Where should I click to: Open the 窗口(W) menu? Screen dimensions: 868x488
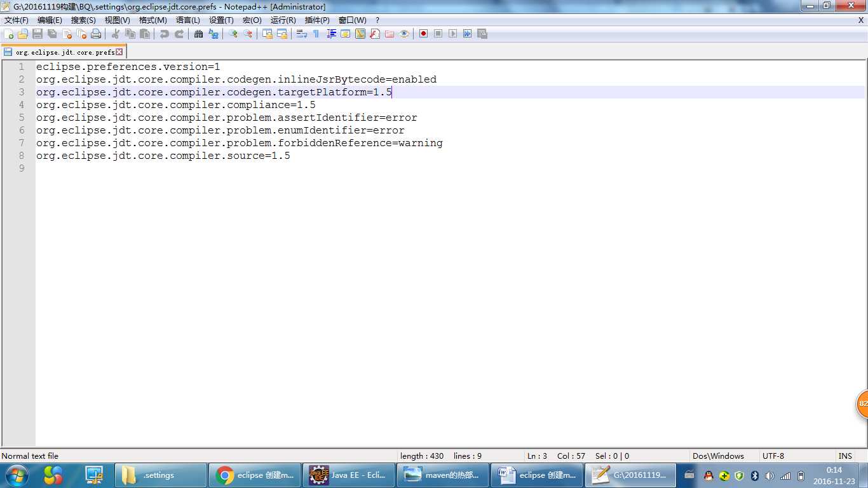coord(352,20)
